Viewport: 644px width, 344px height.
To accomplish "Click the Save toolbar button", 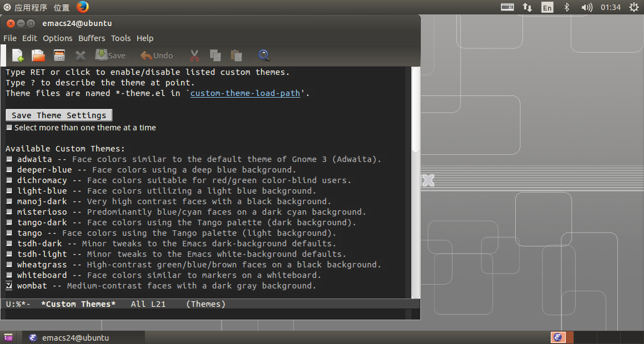I will [x=110, y=55].
